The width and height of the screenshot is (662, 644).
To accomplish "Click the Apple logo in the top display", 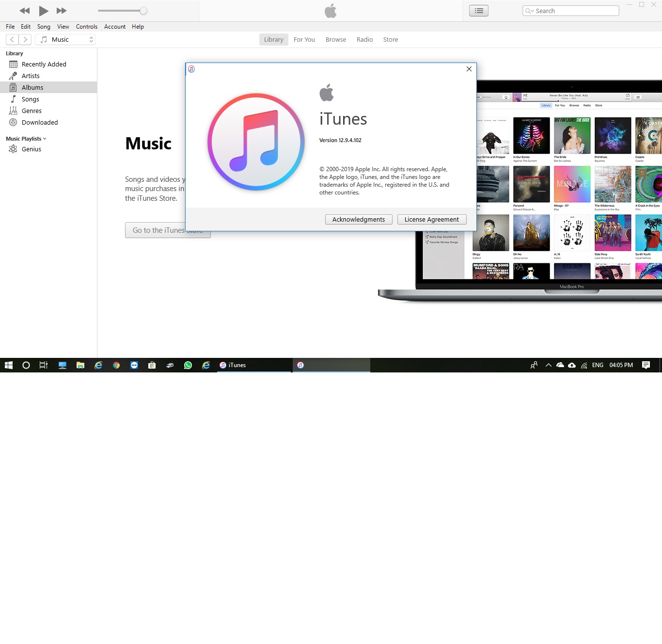I will point(331,11).
